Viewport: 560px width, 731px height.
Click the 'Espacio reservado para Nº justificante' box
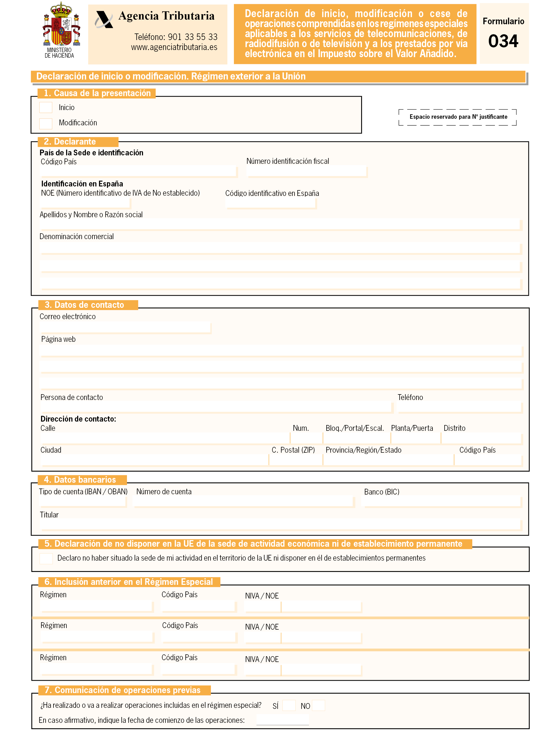click(458, 117)
